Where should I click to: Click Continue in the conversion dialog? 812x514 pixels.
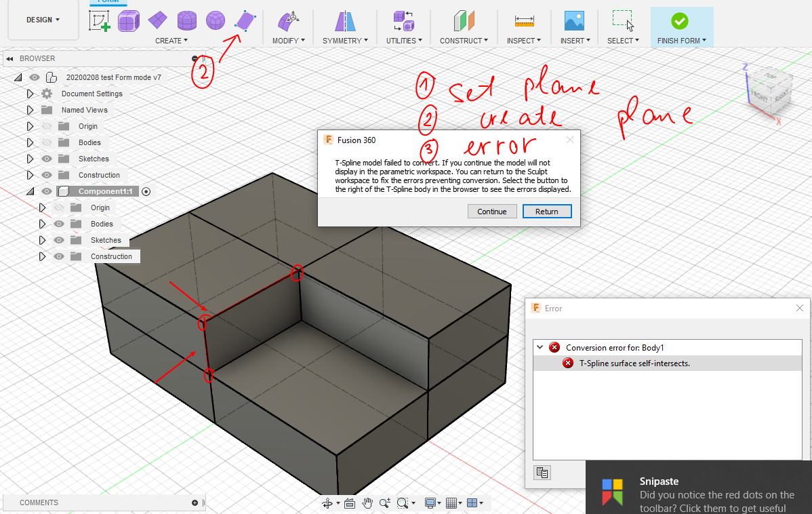[x=492, y=211]
